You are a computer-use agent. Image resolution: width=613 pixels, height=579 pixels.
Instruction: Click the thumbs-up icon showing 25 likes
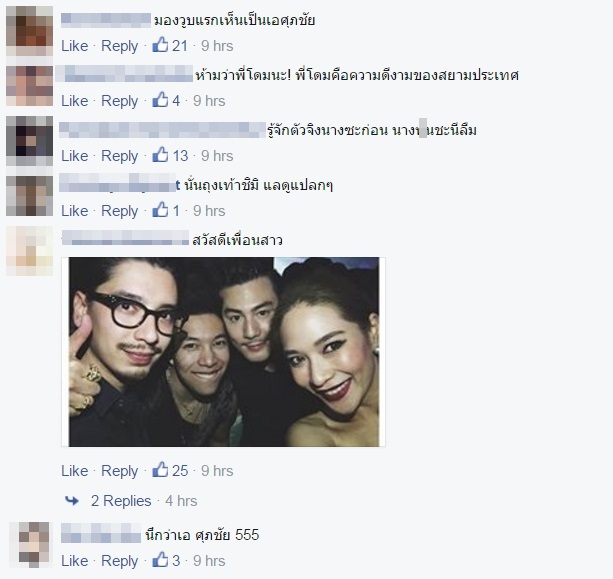tap(160, 470)
